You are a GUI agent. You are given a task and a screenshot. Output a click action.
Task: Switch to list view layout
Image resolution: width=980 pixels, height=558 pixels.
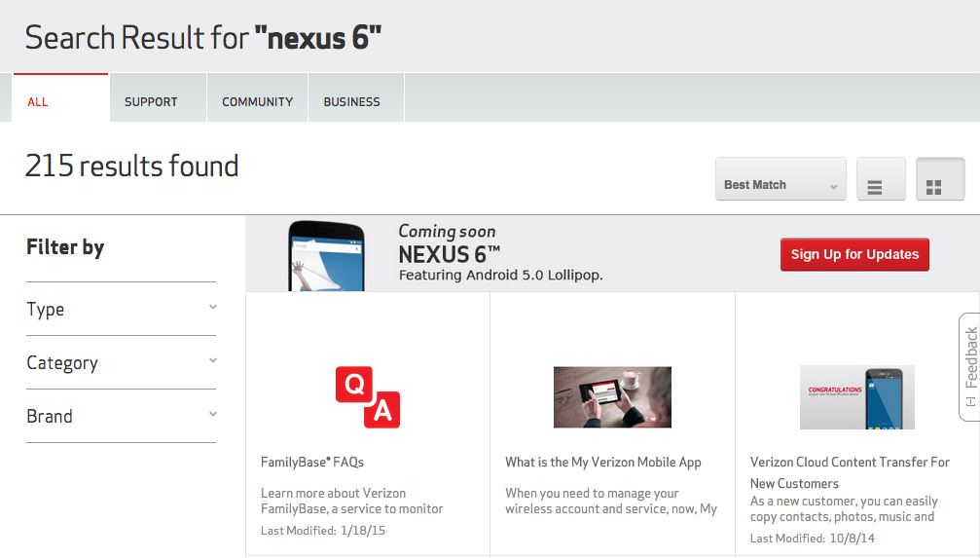click(881, 180)
